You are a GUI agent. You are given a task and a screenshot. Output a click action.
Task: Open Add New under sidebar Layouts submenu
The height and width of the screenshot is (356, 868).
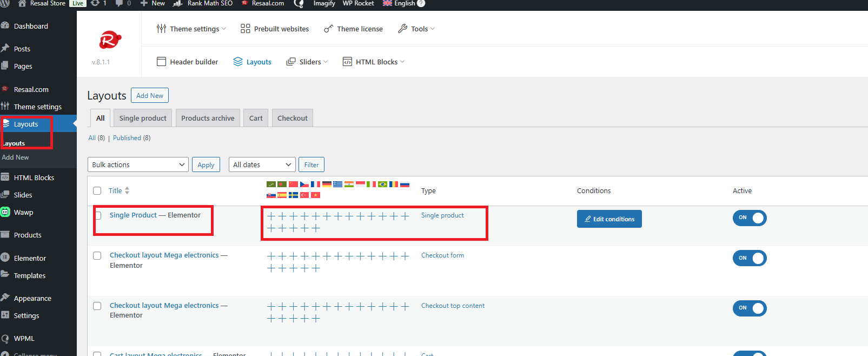[15, 157]
